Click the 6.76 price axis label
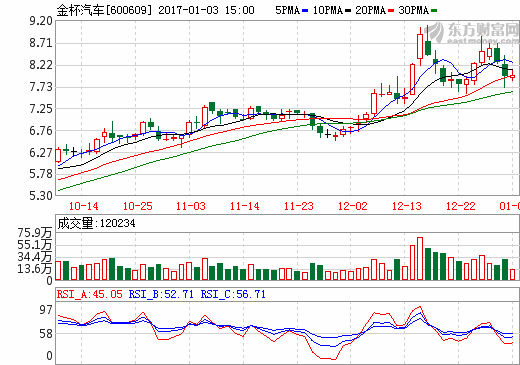Image resolution: width=520 pixels, height=365 pixels. coord(41,131)
